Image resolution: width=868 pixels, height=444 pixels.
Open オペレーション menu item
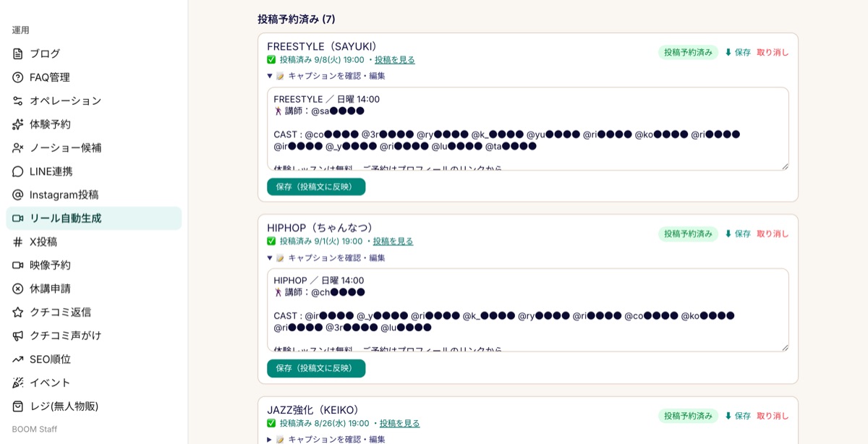94,101
